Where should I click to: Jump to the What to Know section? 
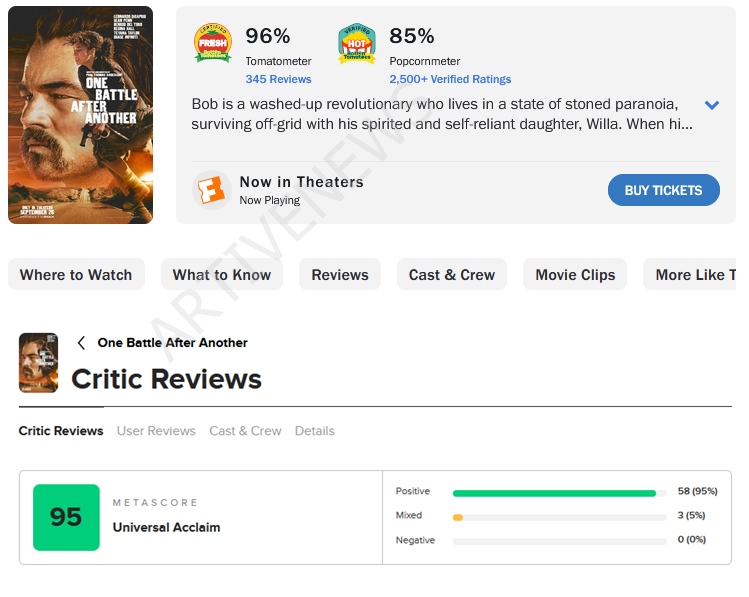click(x=222, y=275)
